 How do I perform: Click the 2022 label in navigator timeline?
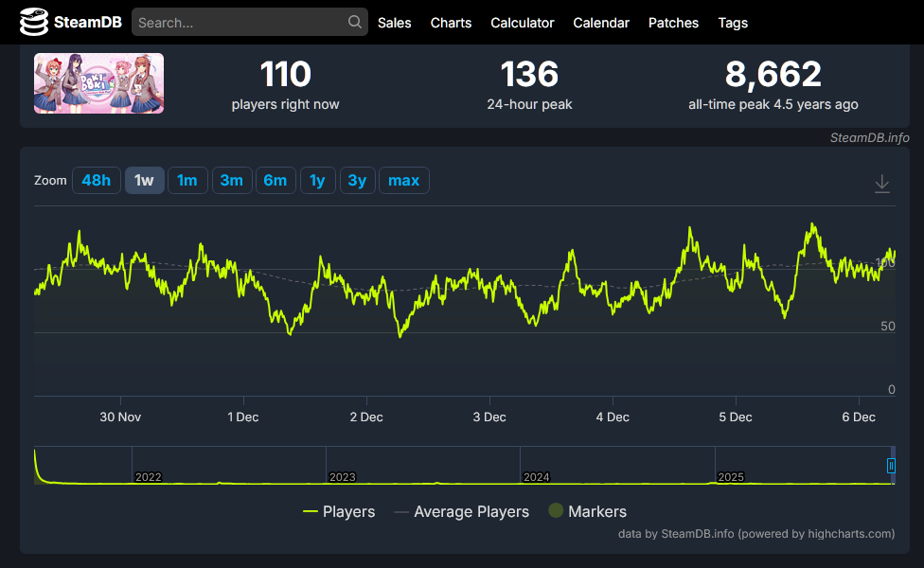point(148,477)
